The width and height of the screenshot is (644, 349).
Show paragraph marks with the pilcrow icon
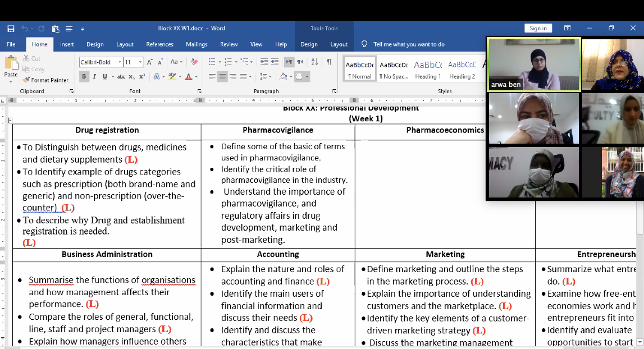(329, 62)
